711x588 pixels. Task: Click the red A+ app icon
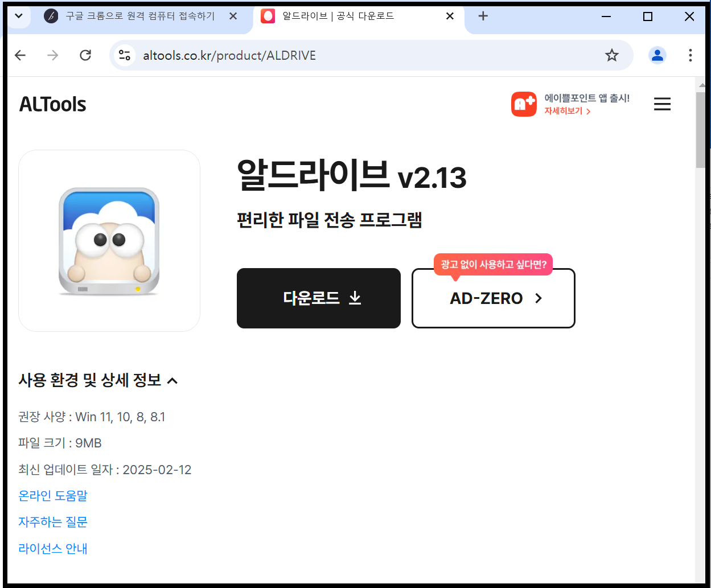point(524,104)
